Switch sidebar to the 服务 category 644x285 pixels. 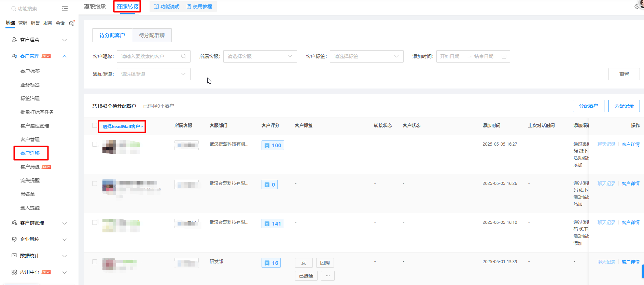[48, 23]
